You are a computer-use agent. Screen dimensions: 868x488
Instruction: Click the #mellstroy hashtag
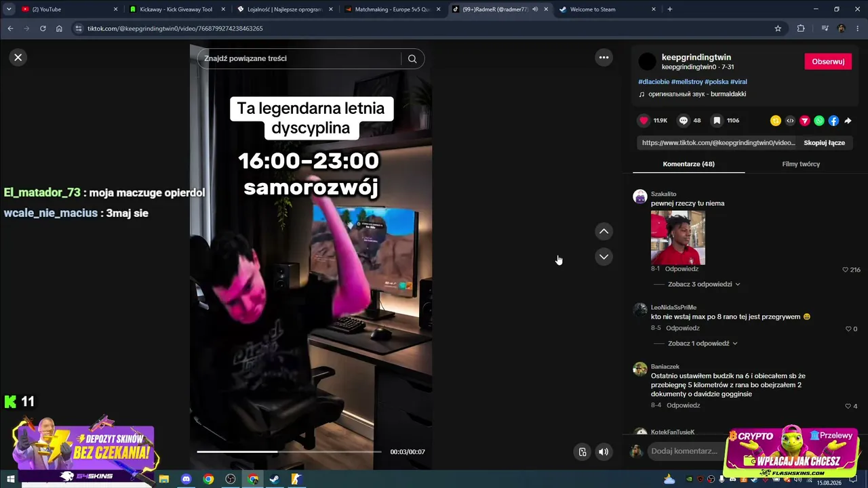click(x=687, y=82)
